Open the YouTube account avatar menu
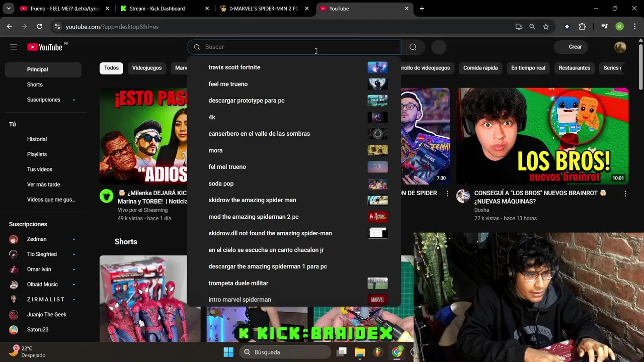This screenshot has height=362, width=644. (620, 47)
